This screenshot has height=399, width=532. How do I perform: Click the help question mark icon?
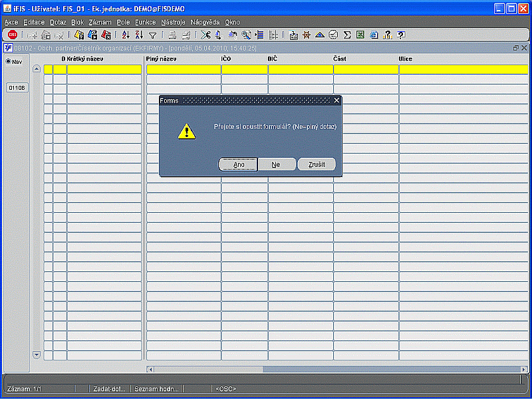click(x=401, y=35)
